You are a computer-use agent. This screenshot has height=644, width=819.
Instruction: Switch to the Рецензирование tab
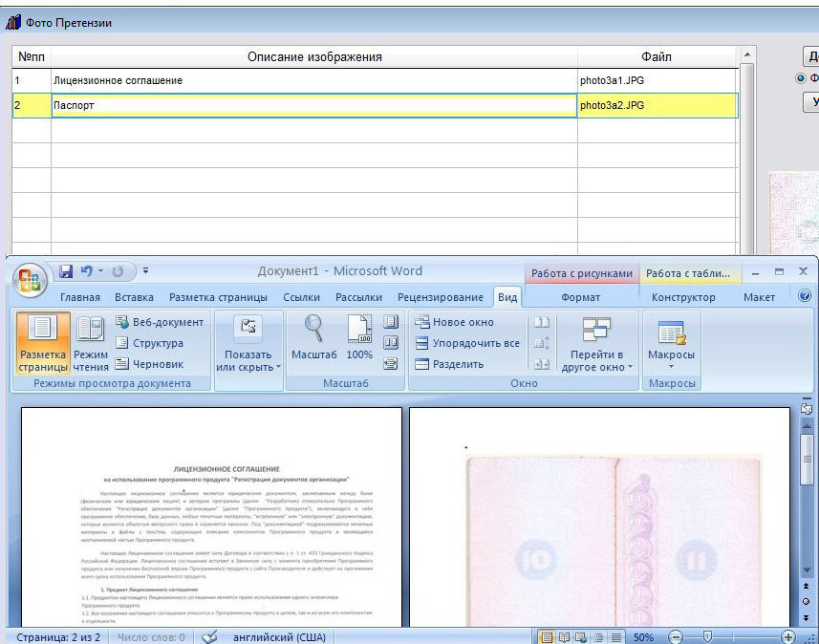point(440,297)
